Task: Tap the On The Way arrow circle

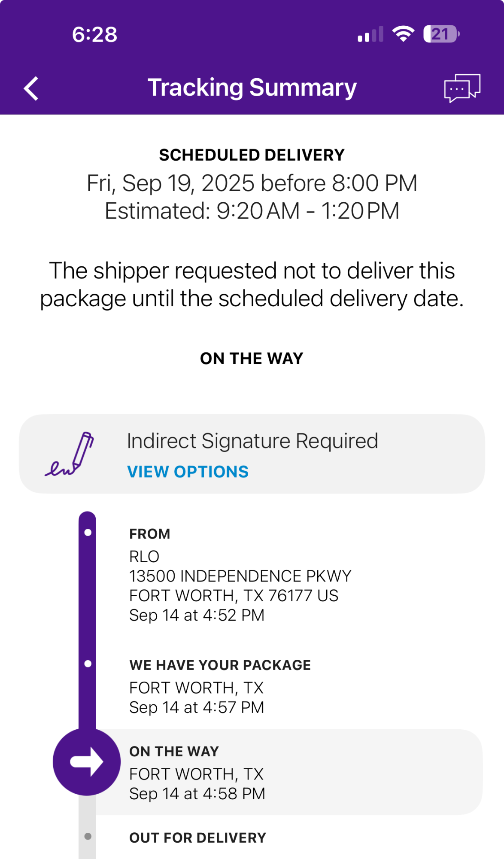Action: (x=87, y=762)
